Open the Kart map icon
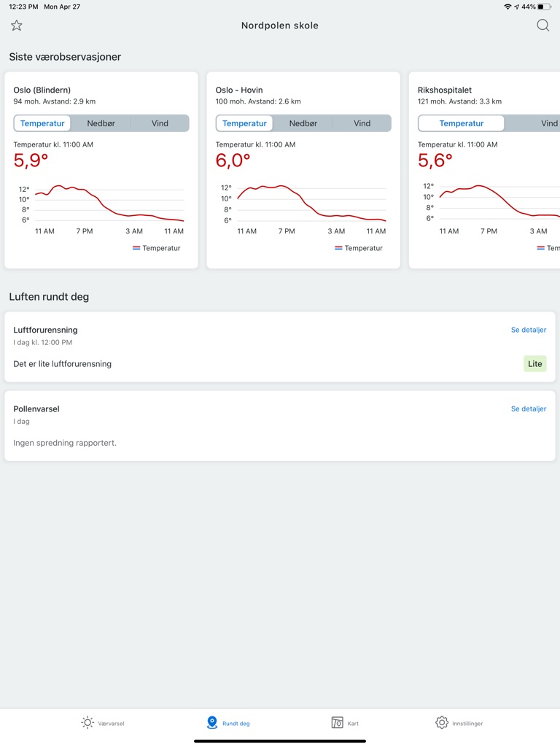Viewport: 560px width, 747px height. coord(337,722)
